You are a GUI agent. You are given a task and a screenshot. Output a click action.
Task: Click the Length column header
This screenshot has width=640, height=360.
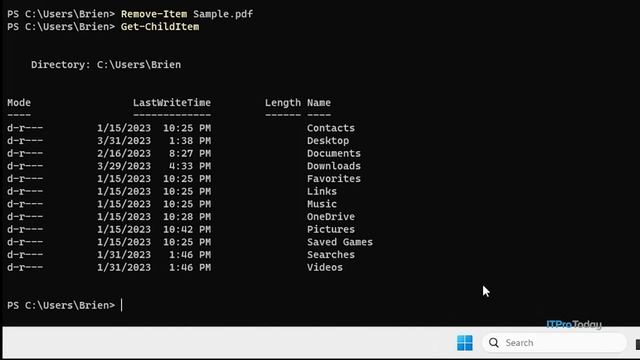pyautogui.click(x=282, y=103)
